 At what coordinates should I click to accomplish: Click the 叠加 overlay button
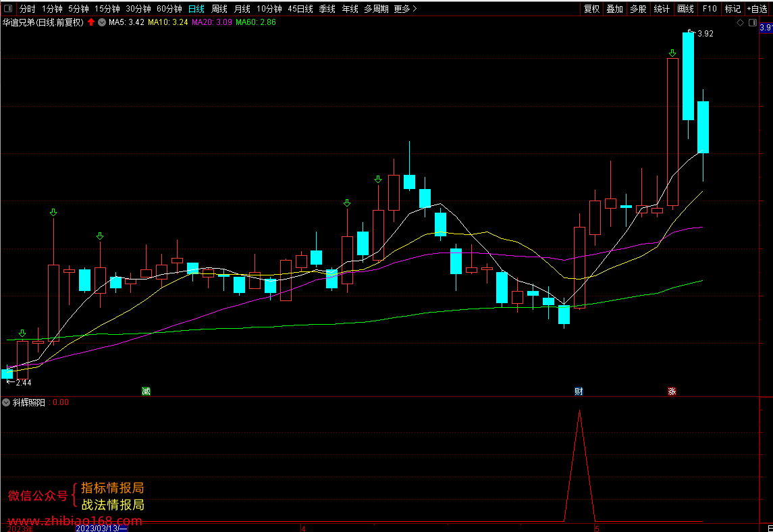pyautogui.click(x=615, y=9)
